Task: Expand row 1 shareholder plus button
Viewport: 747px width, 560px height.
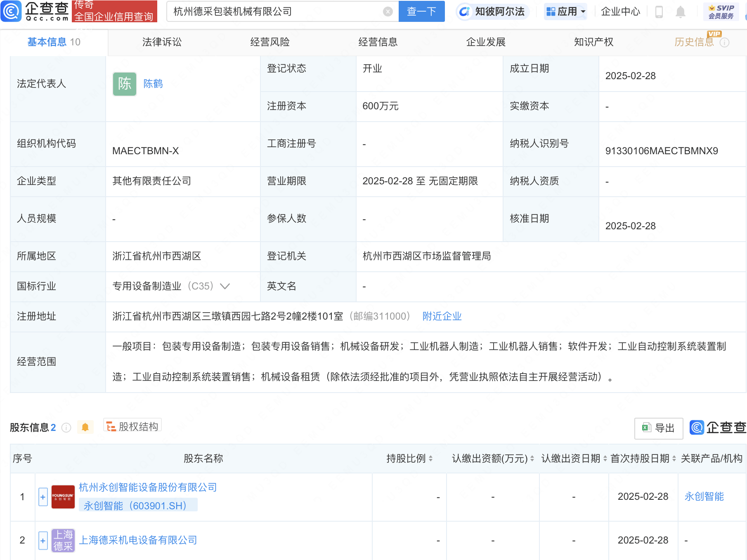Action: (x=43, y=497)
